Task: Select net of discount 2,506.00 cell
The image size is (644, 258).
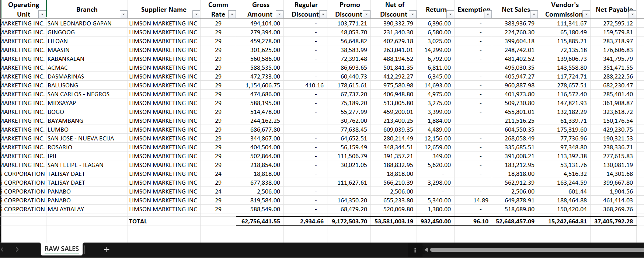Action: 393,191
